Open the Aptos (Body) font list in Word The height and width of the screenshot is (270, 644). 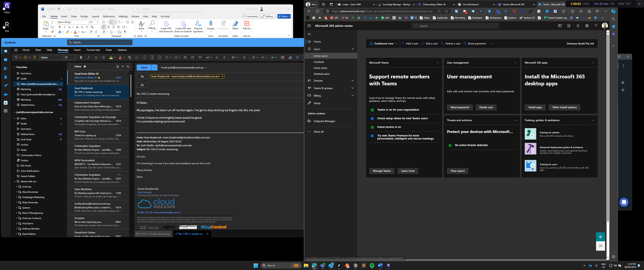[89, 22]
